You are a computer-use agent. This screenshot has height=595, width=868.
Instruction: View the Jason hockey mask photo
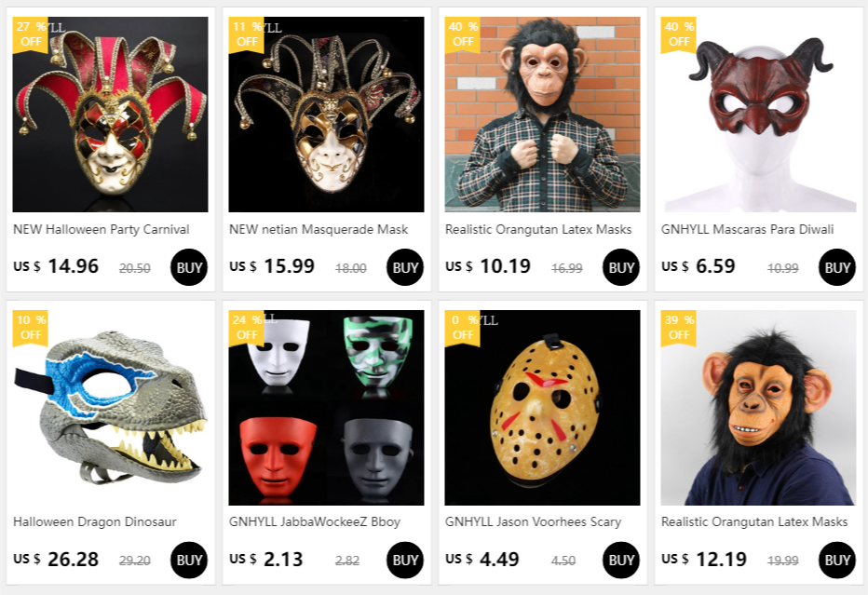coord(543,408)
